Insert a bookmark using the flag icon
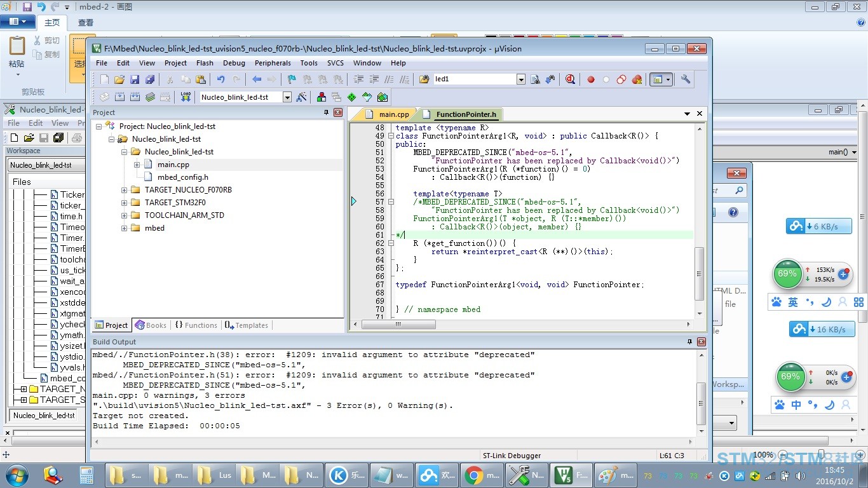Image resolution: width=868 pixels, height=488 pixels. [292, 79]
